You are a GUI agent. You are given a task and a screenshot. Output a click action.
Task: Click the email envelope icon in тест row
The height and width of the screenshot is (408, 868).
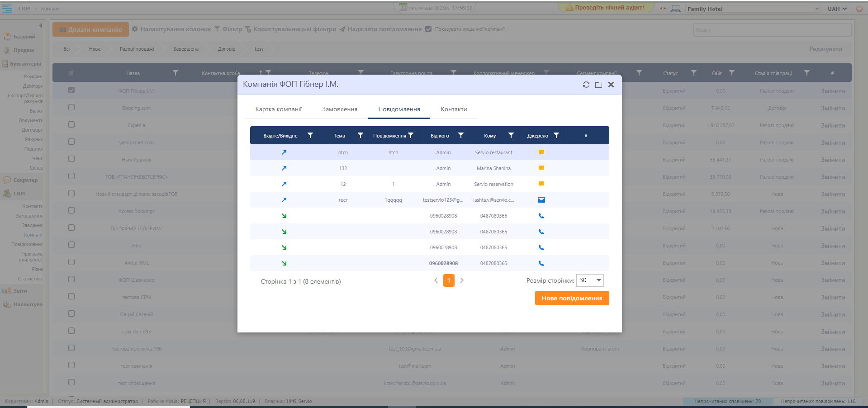pos(541,200)
